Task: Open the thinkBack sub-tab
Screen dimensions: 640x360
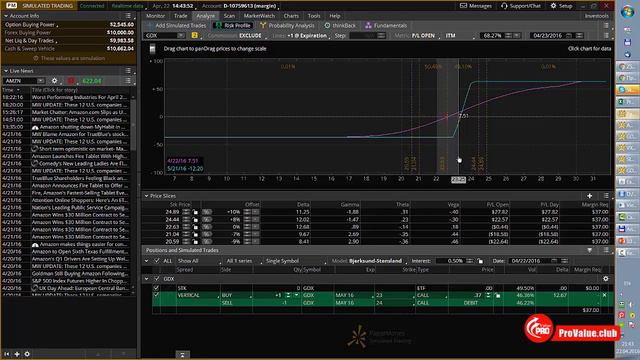Action: 340,25
